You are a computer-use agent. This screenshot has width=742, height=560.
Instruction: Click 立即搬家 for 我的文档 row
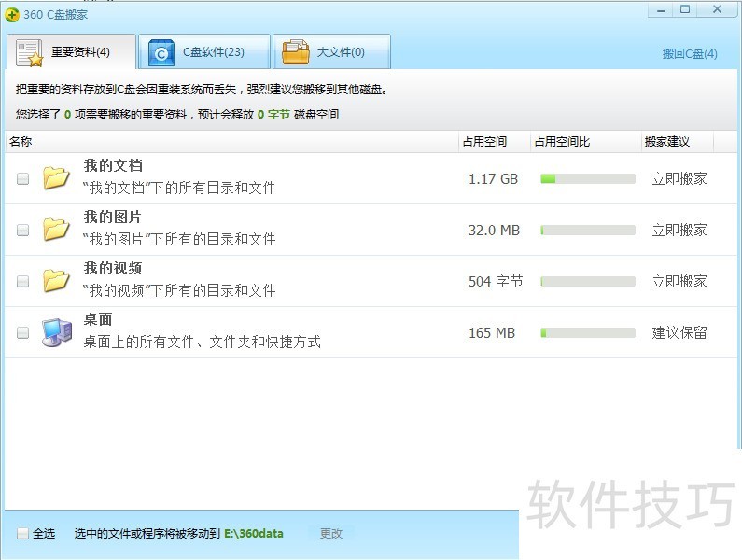(x=679, y=178)
